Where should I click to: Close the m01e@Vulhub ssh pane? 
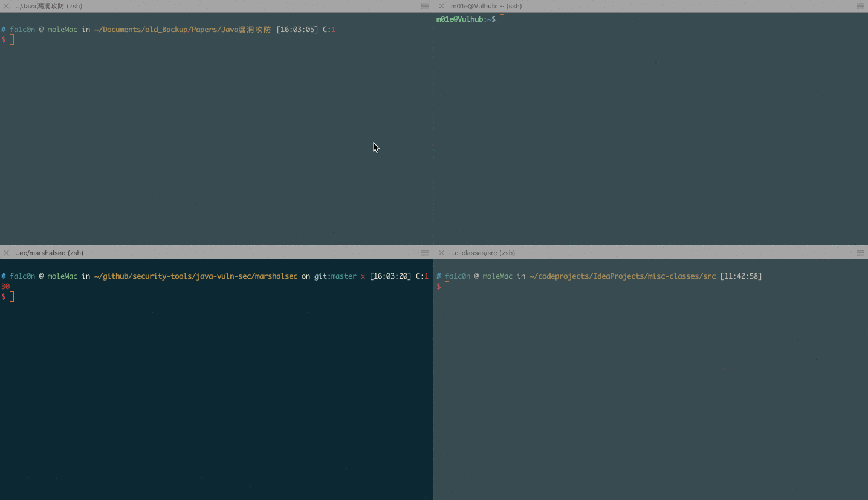pyautogui.click(x=441, y=6)
